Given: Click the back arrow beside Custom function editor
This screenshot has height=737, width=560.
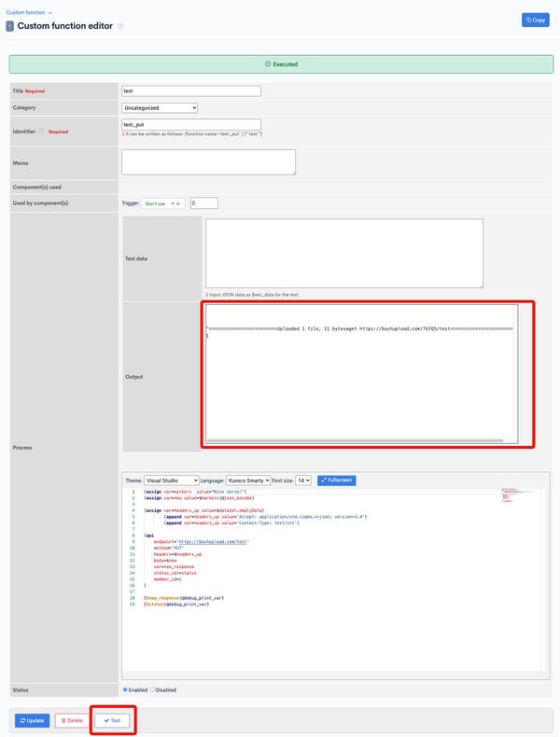Looking at the screenshot, I should (10, 26).
